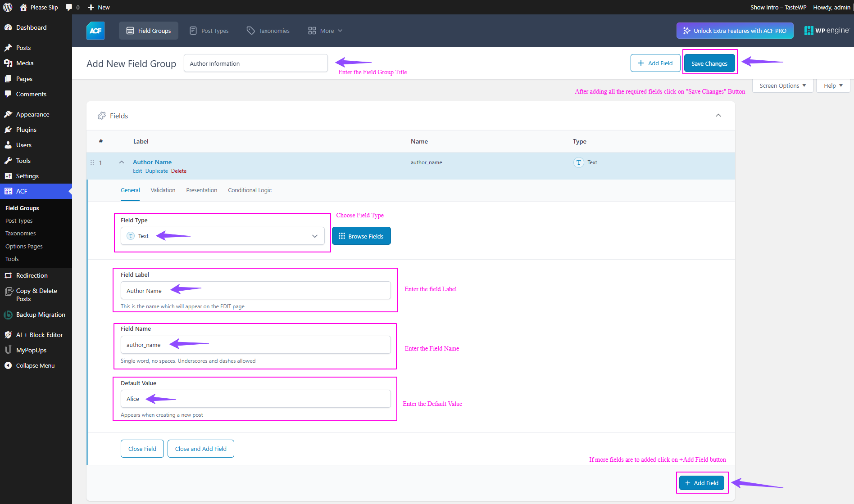Image resolution: width=854 pixels, height=504 pixels.
Task: Click the top Add Field button
Action: tap(655, 63)
